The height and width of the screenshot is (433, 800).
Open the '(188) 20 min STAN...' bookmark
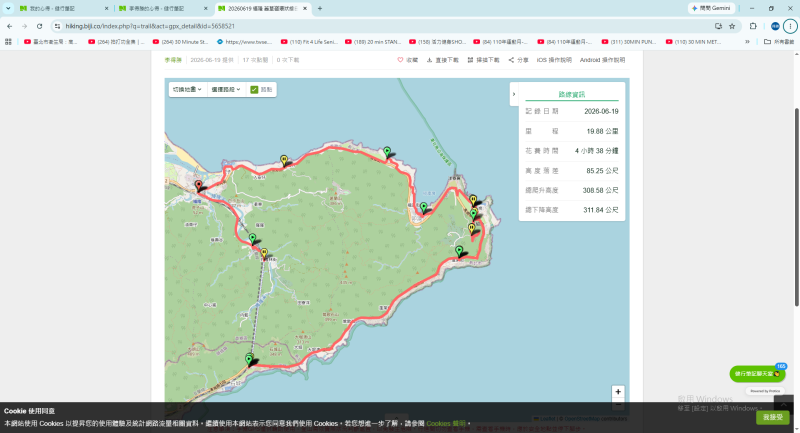pyautogui.click(x=373, y=42)
